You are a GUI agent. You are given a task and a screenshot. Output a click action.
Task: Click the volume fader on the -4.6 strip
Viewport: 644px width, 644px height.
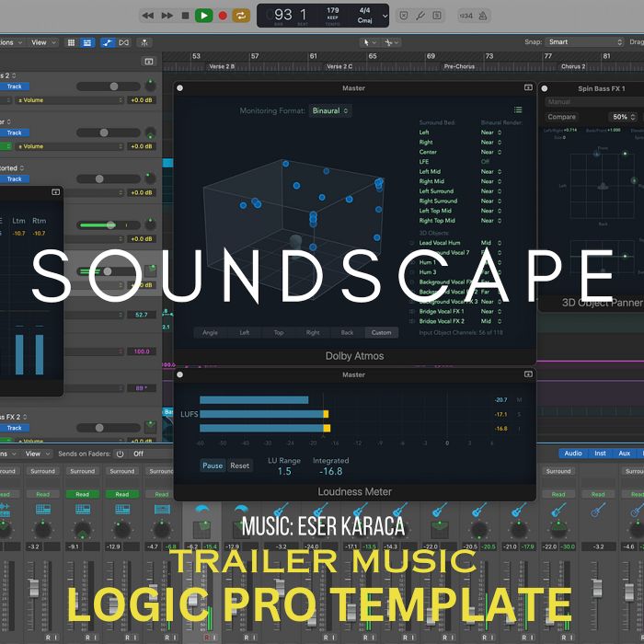629,592
